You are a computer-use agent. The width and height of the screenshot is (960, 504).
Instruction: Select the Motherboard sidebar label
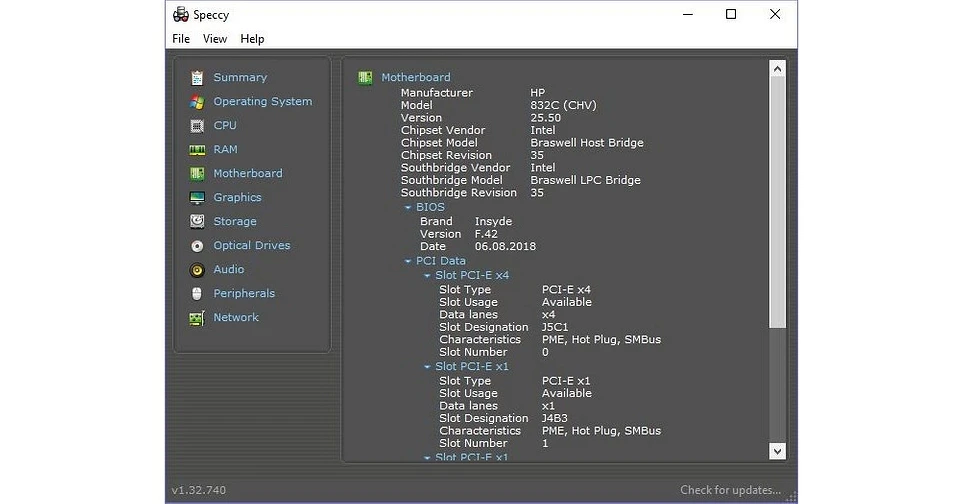(248, 174)
